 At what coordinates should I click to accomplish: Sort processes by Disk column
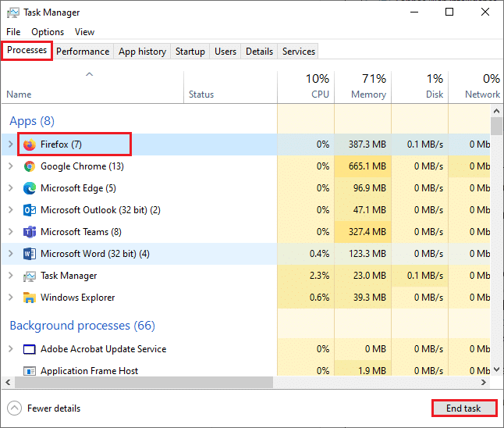click(x=420, y=87)
